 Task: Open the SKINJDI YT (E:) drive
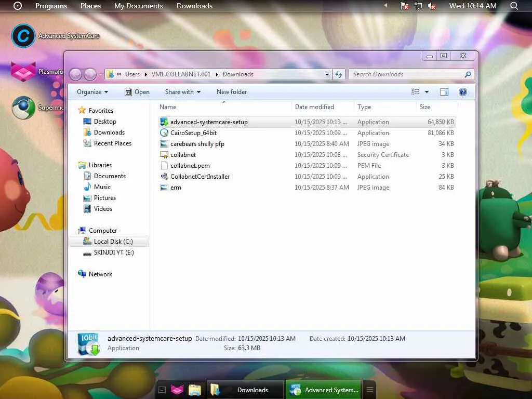tap(114, 252)
